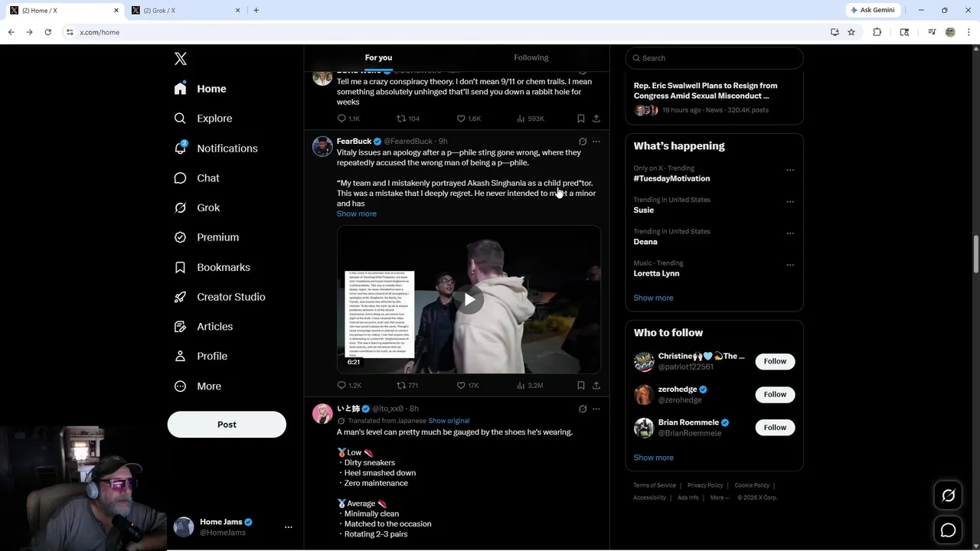Click Show more under What's happening

pos(653,298)
